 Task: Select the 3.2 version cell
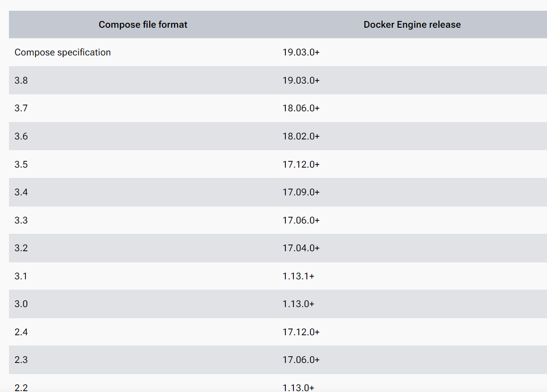point(143,248)
